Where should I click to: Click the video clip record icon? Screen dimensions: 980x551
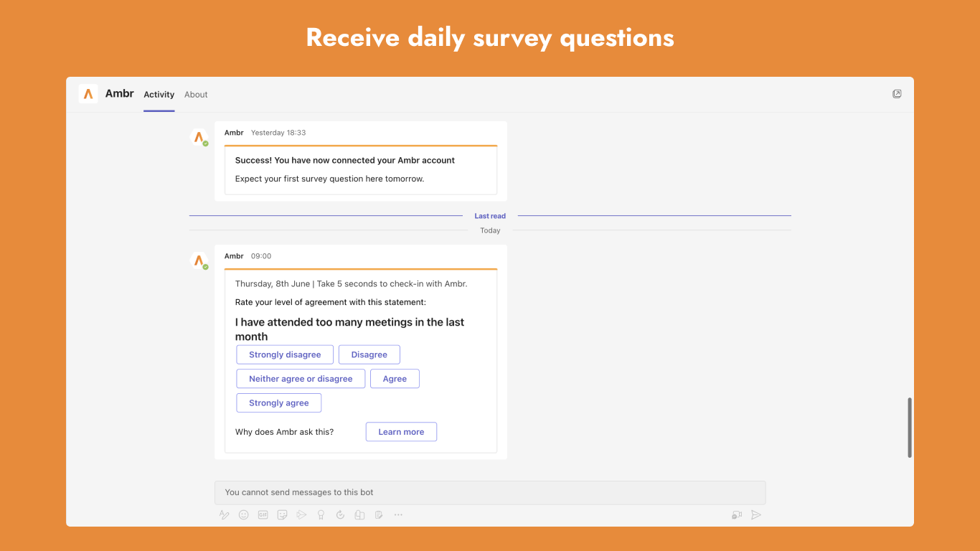737,514
